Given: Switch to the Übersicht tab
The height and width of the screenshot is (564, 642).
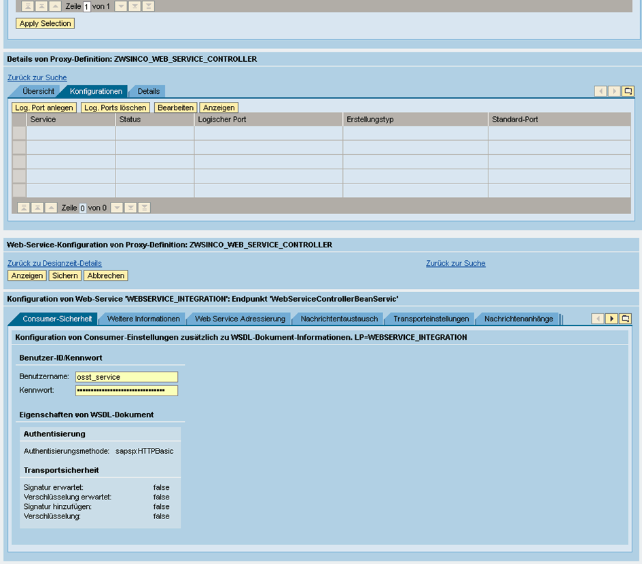Looking at the screenshot, I should (38, 91).
